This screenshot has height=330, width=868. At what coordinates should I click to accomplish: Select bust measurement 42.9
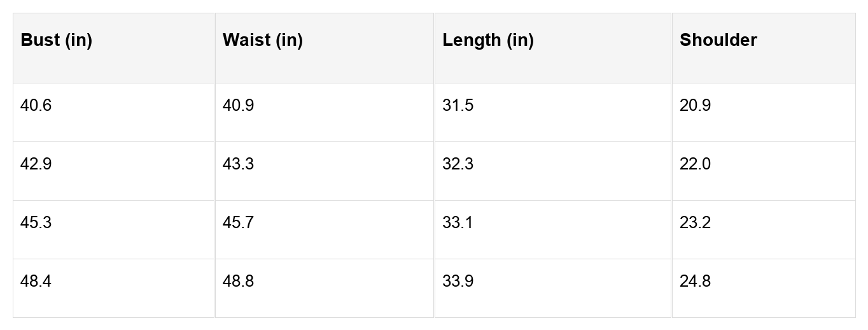click(x=36, y=164)
